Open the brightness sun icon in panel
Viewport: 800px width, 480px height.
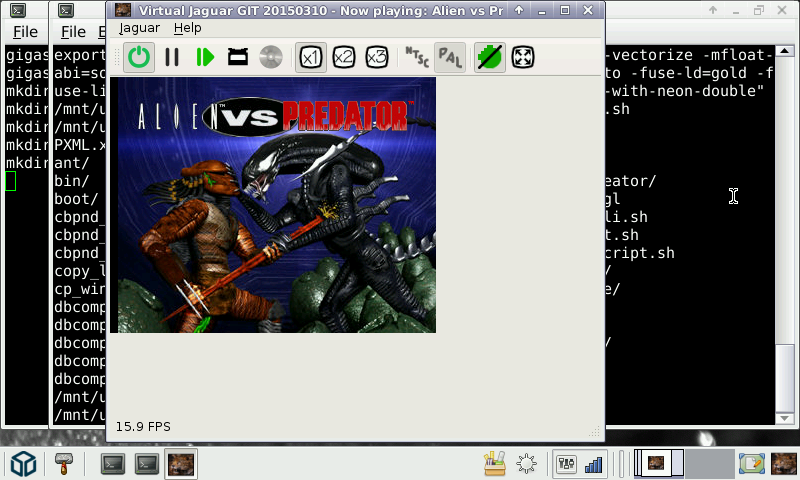tap(527, 464)
